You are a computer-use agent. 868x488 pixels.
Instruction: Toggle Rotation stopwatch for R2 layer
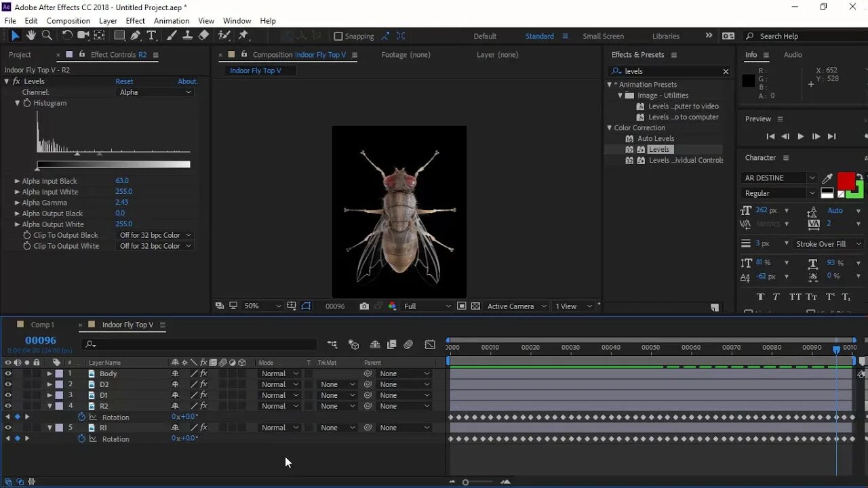[82, 417]
